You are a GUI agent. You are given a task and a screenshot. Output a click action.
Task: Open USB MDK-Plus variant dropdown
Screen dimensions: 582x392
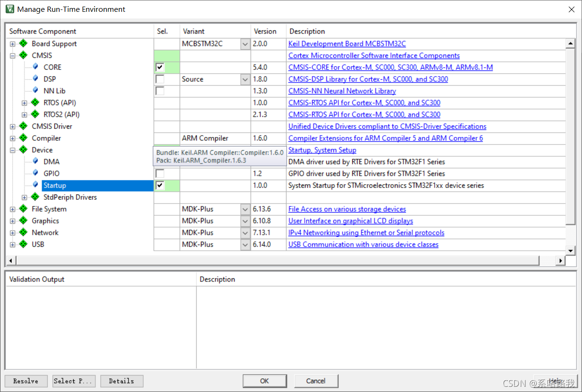pos(245,245)
